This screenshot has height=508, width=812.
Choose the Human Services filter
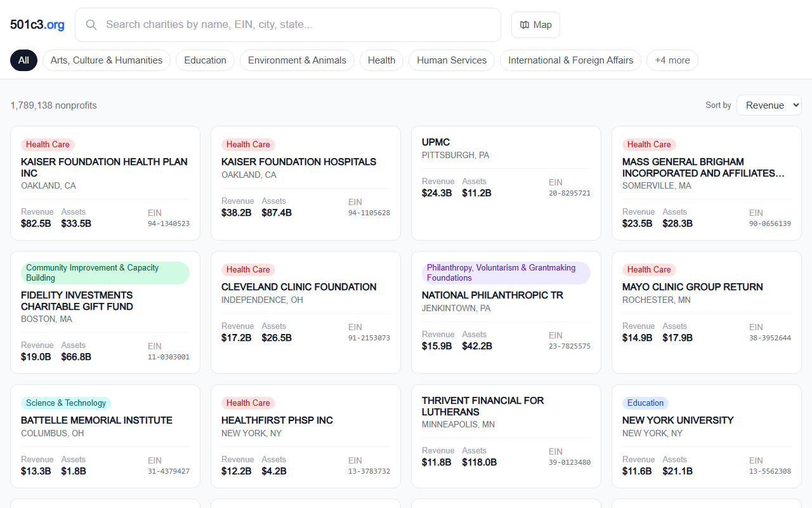[452, 60]
